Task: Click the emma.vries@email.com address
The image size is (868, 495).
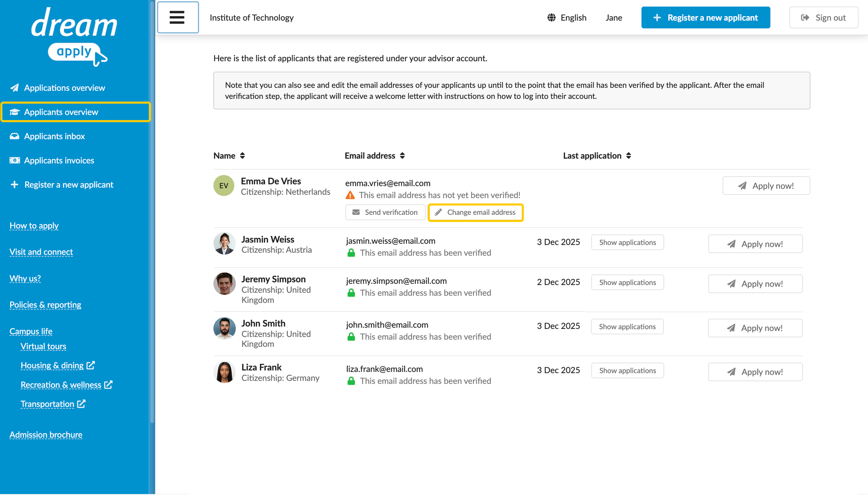Action: click(388, 183)
